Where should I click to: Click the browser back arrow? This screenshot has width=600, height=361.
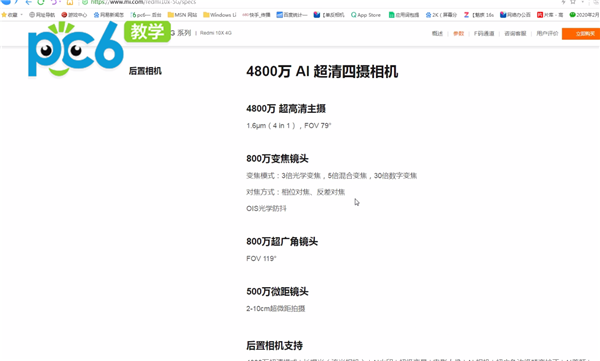[29, 2]
